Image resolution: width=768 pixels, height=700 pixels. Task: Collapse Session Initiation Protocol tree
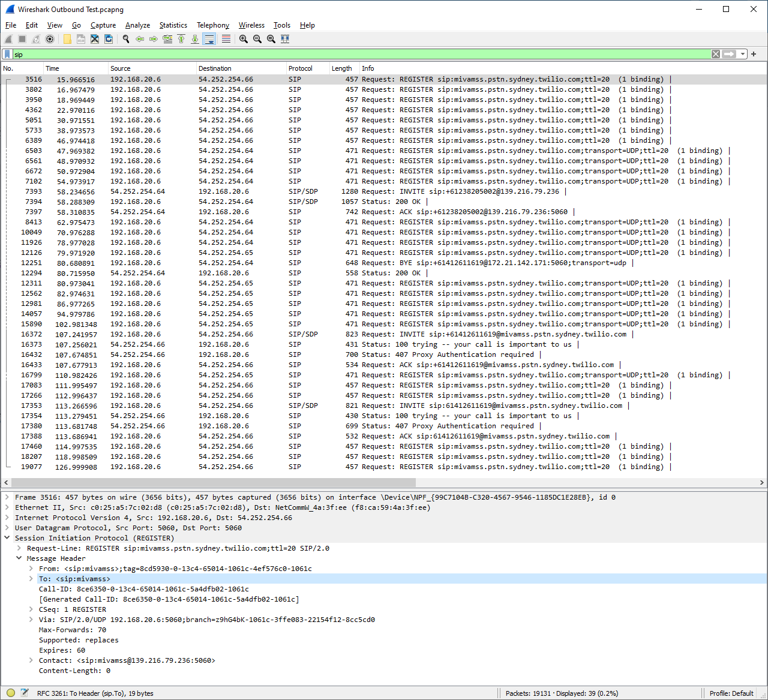tap(7, 538)
